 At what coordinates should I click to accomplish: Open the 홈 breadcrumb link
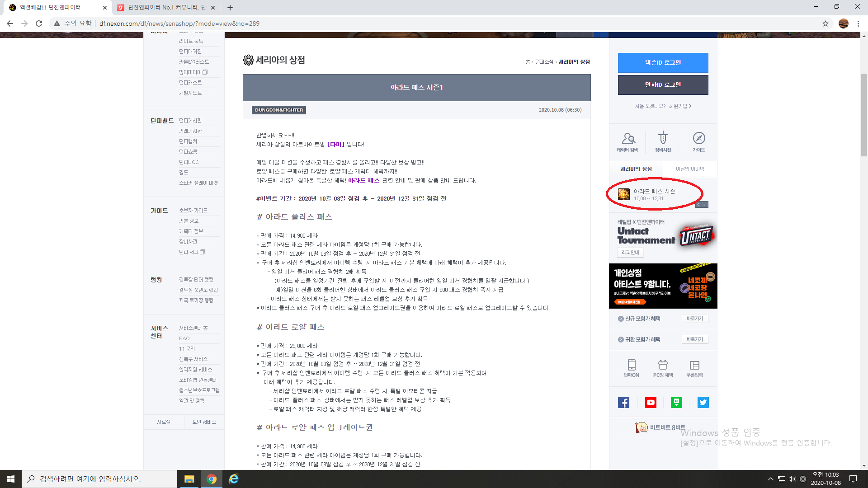528,62
